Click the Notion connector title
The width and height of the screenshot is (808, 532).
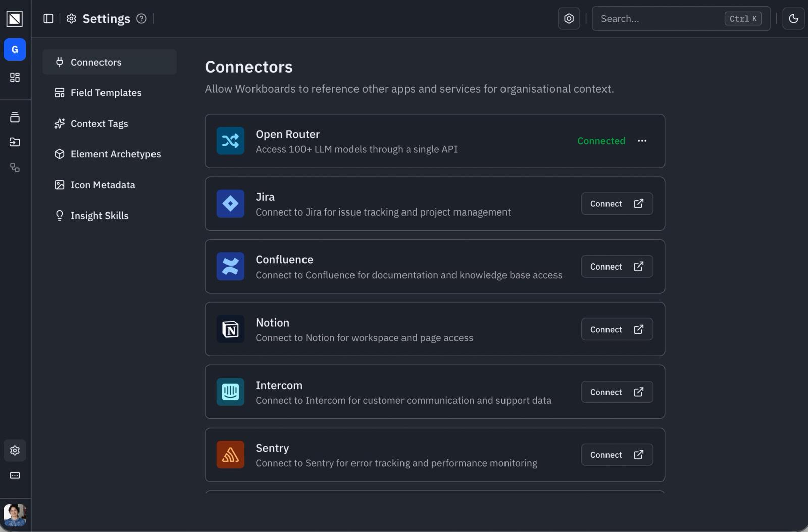pyautogui.click(x=272, y=323)
